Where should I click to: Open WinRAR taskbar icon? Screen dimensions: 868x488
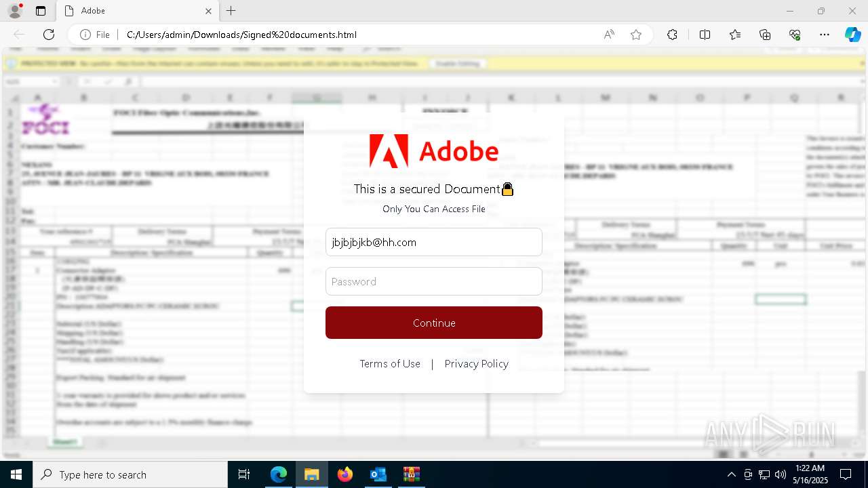click(411, 474)
